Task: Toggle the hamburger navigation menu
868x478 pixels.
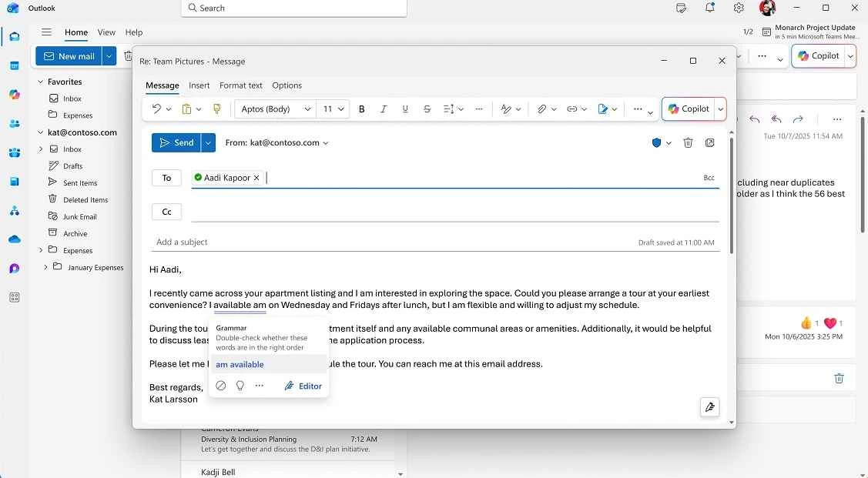Action: pyautogui.click(x=46, y=32)
